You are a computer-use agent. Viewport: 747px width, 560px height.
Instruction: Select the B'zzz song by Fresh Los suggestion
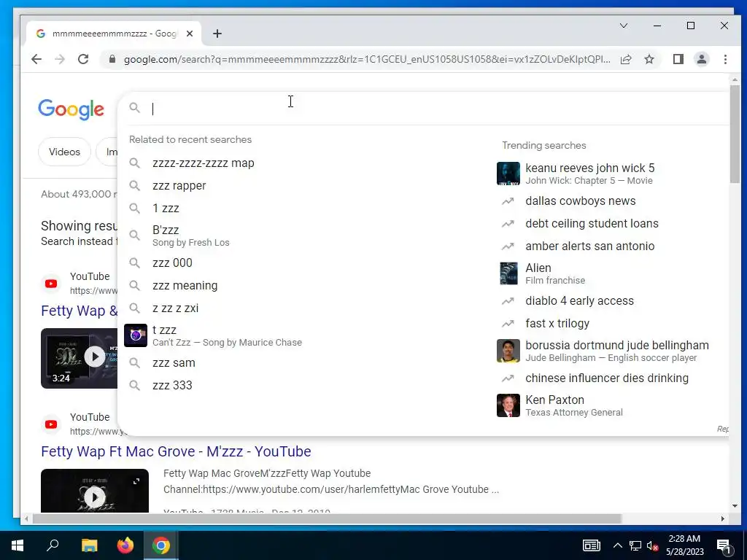click(x=190, y=236)
